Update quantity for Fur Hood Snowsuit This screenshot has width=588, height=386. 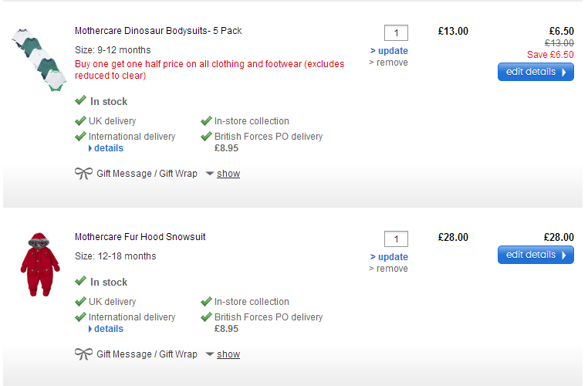click(x=390, y=257)
